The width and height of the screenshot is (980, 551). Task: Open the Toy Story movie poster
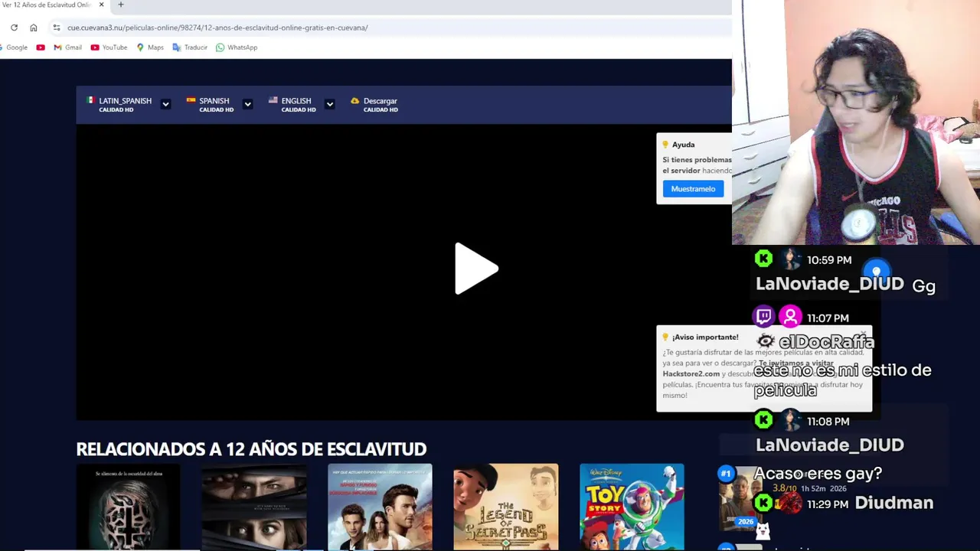pos(632,507)
